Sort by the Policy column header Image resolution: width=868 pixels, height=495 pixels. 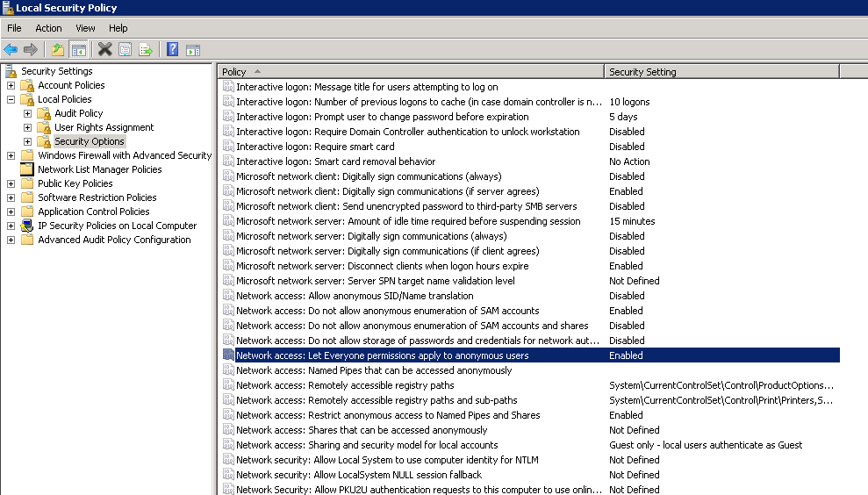(409, 71)
